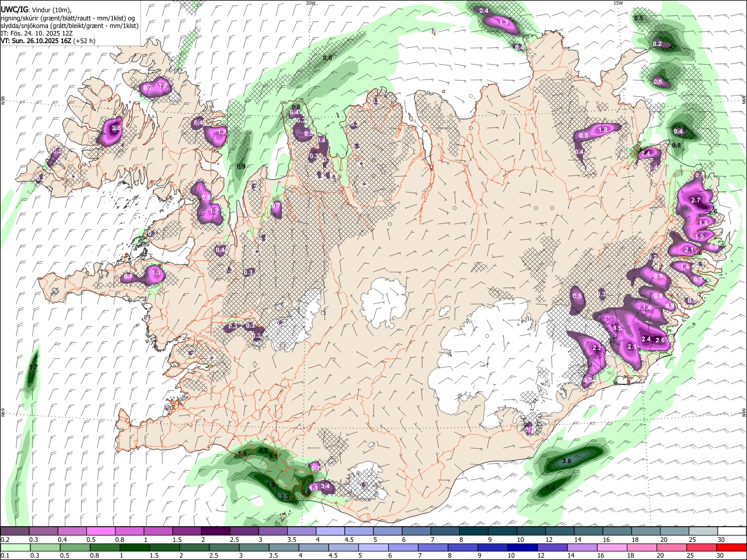Viewport: 747px width, 560px height.
Task: Select the dark mauve 0.2–0.3 swatch on upper scale
Action: (15, 531)
